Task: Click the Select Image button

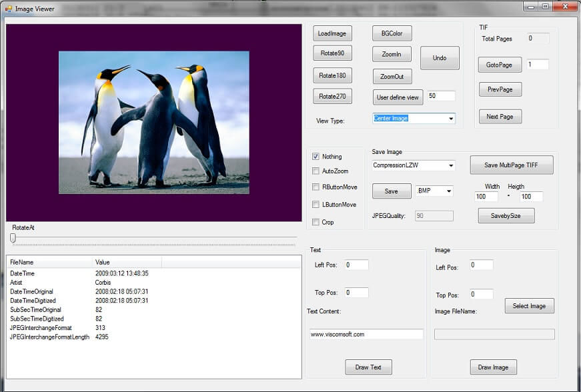Action: point(529,306)
